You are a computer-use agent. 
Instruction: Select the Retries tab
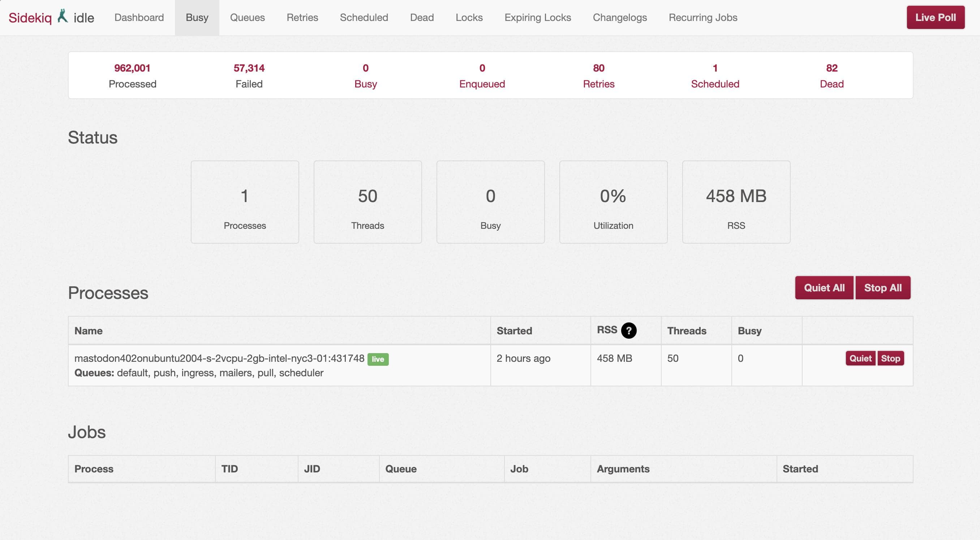pyautogui.click(x=302, y=17)
